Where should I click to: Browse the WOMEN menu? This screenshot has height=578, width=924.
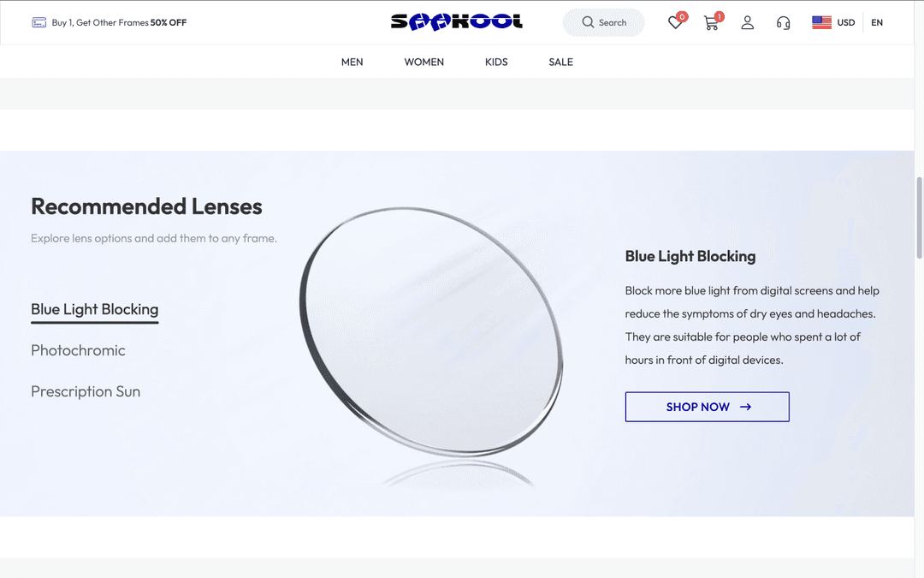(x=423, y=62)
